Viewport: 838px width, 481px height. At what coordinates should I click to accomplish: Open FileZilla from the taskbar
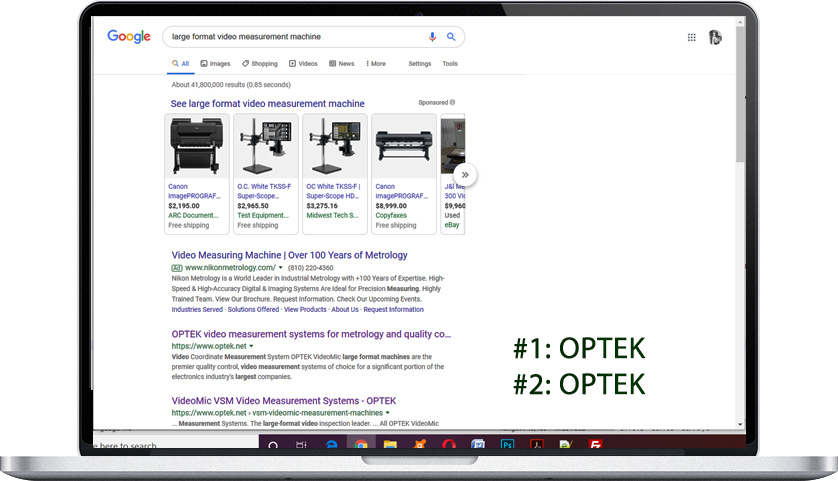(595, 444)
